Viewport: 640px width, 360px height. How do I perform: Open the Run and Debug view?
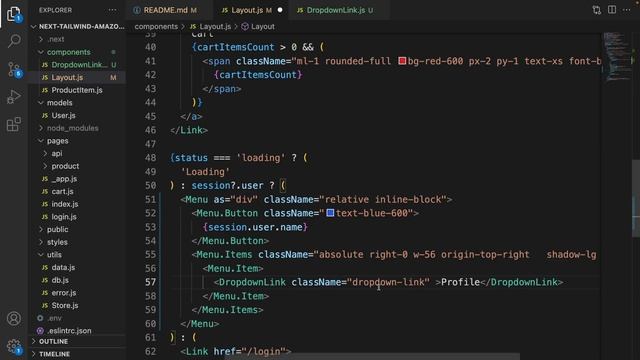[14, 97]
